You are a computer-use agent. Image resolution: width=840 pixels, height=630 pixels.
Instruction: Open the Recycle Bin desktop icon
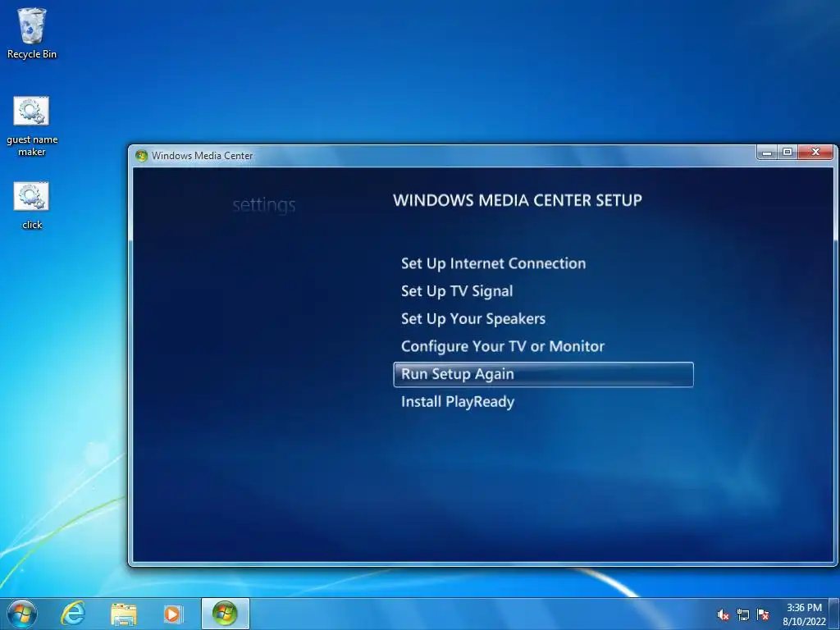pos(32,33)
